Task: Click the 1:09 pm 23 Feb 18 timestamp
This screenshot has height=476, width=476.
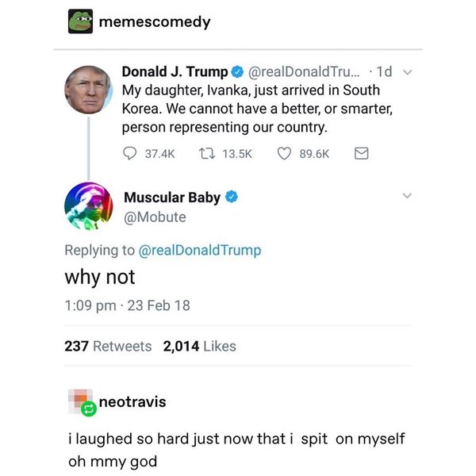Action: coord(127,305)
